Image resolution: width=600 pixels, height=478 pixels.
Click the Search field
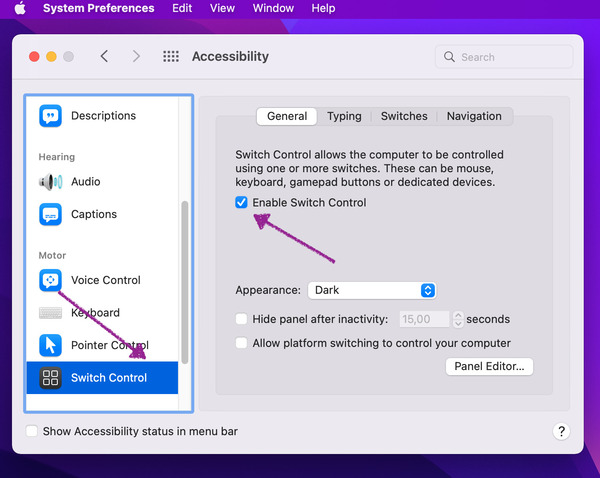pyautogui.click(x=504, y=57)
